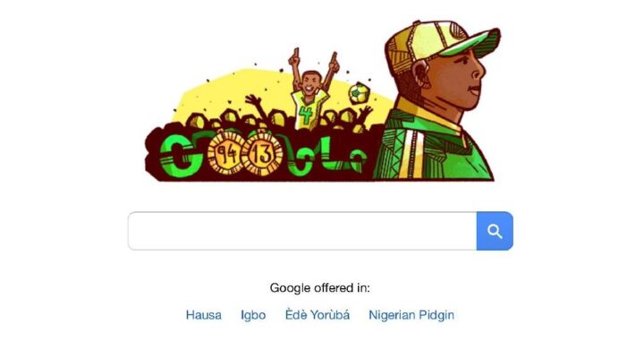Click the player's raised right hand
Viewport: 644px width, 358px height.
[x=294, y=59]
